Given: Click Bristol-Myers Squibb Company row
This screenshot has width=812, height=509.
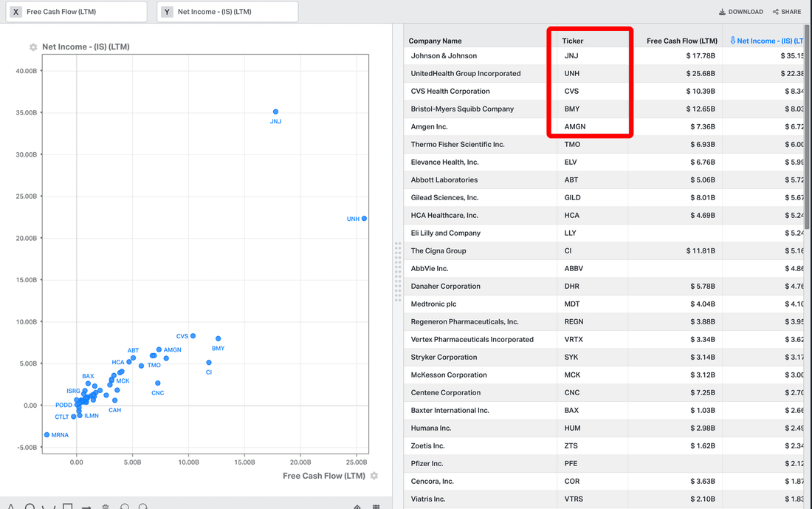Looking at the screenshot, I should tap(604, 109).
